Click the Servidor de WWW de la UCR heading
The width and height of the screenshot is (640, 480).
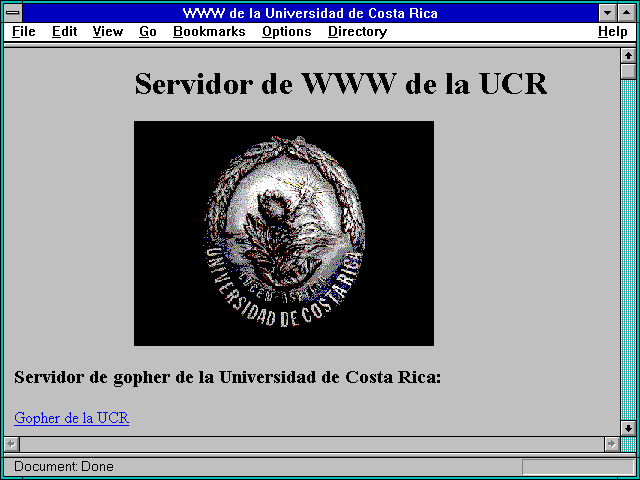tap(341, 84)
